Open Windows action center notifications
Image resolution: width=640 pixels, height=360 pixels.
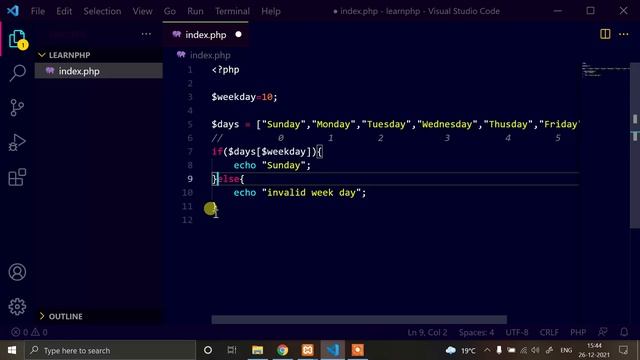click(623, 350)
